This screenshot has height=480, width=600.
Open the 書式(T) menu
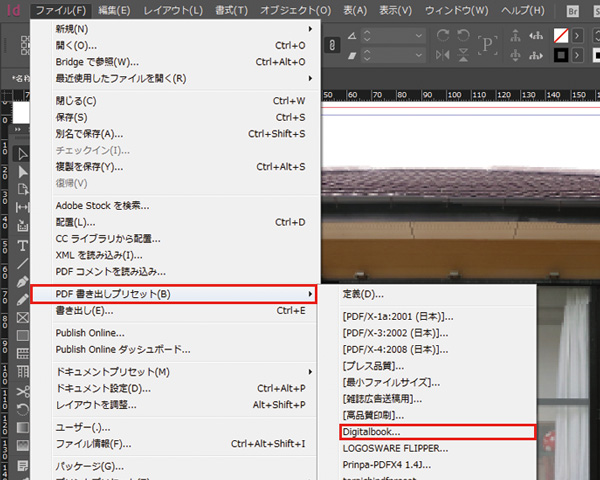click(232, 11)
